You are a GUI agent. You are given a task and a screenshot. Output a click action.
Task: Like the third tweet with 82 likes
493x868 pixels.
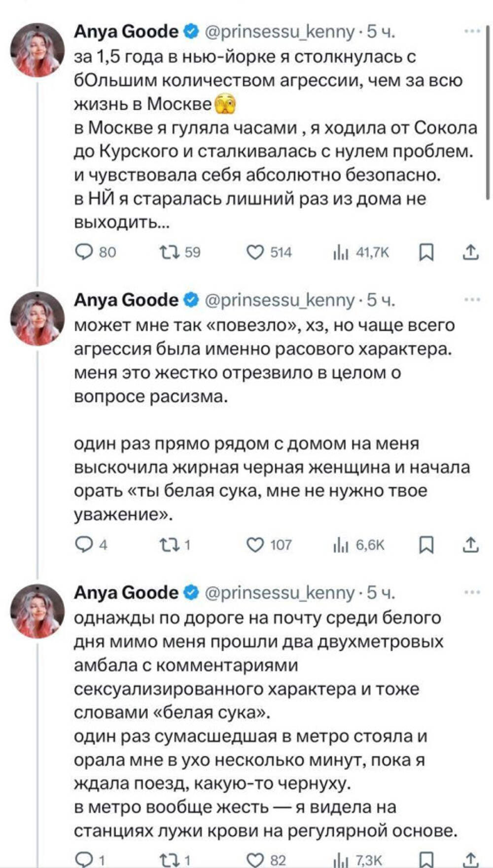255,860
